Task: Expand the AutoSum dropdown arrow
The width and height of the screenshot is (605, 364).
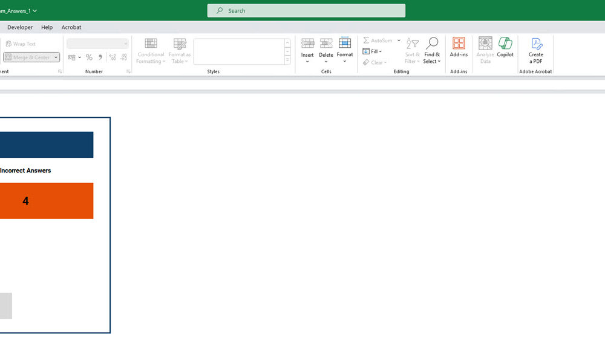Action: [x=399, y=41]
